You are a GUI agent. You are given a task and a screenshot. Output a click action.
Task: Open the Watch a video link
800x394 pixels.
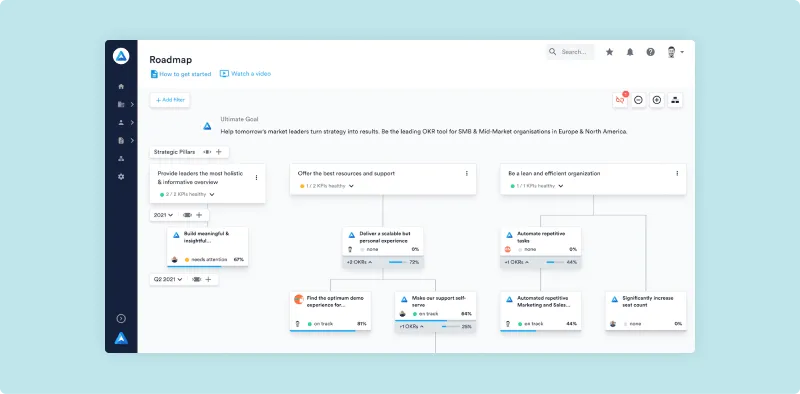pos(245,73)
